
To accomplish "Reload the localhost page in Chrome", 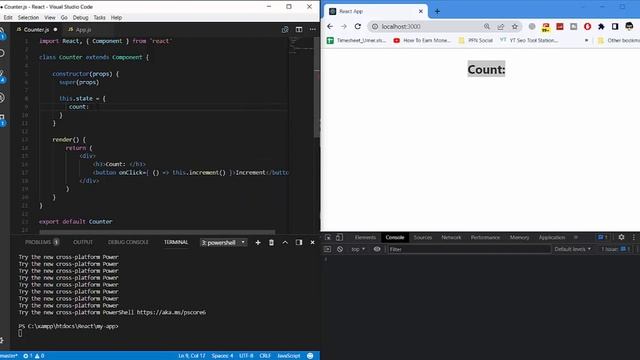I will [358, 26].
